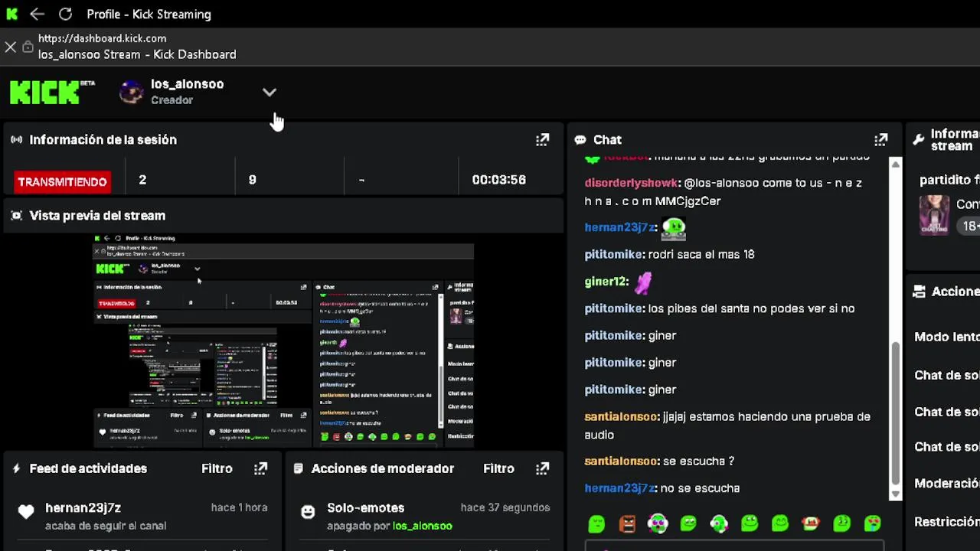Image resolution: width=980 pixels, height=551 pixels.
Task: Click the chat scrollbar up arrow
Action: 895,164
